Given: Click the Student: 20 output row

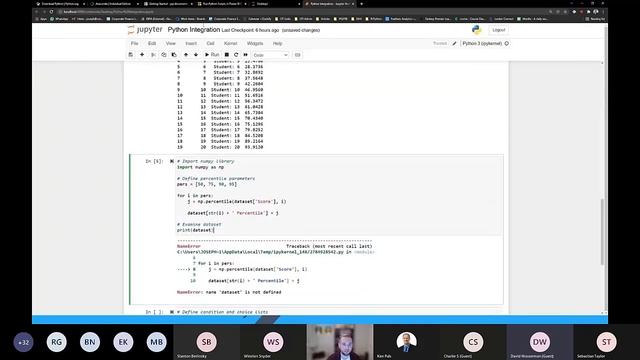Looking at the screenshot, I should 220,147.
